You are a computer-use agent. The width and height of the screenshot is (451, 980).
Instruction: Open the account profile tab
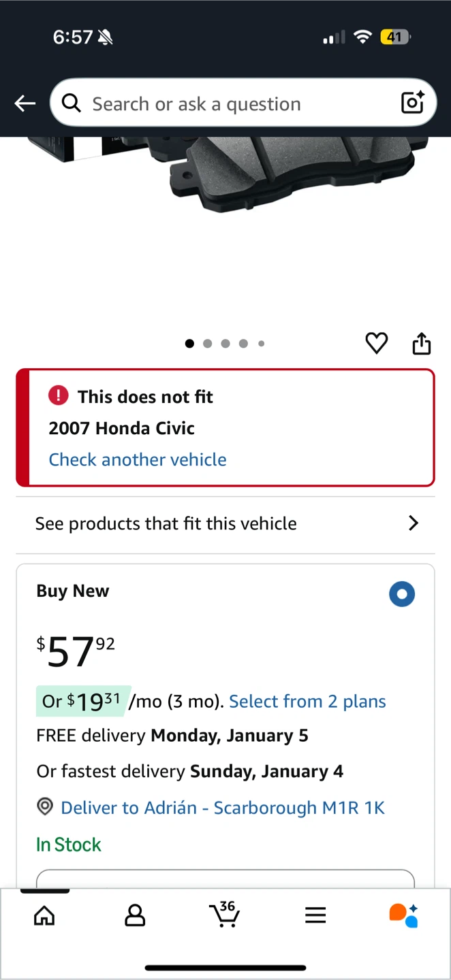click(x=135, y=915)
